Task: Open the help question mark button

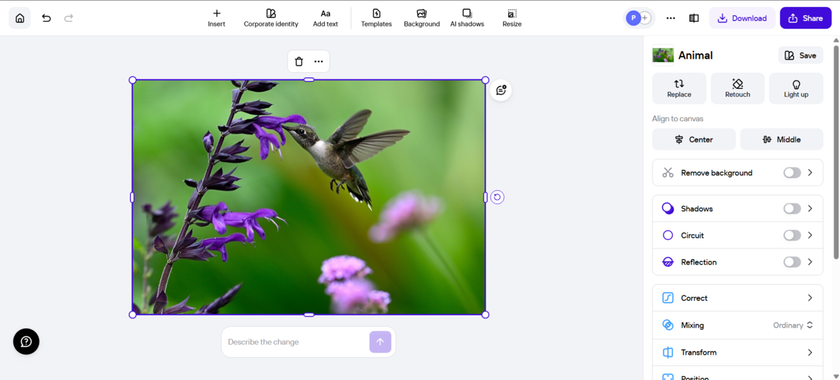Action: coord(26,341)
